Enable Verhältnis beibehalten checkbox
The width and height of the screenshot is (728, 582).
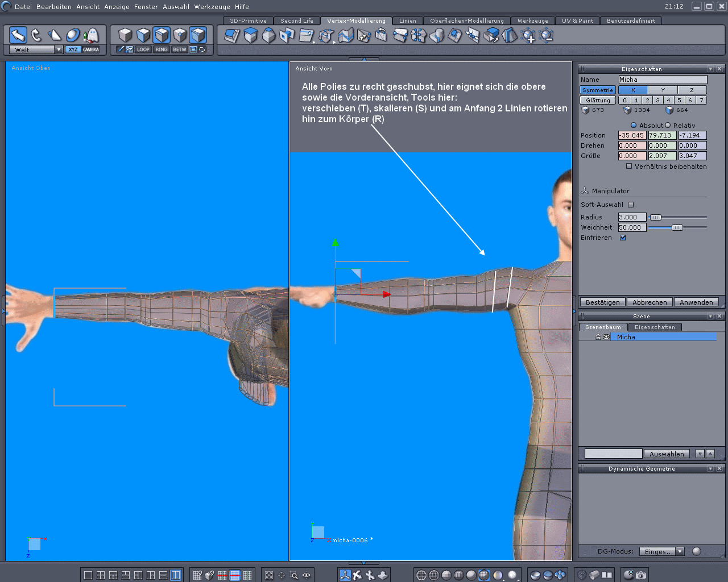tap(629, 167)
